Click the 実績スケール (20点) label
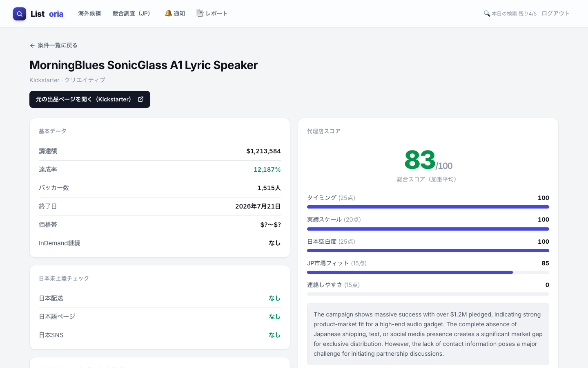This screenshot has width=588, height=368. pos(334,220)
